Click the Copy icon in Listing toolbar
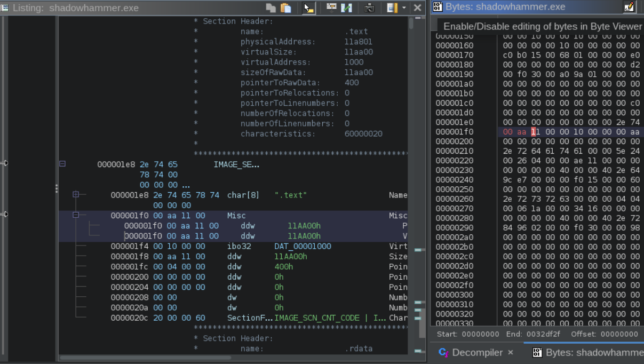The image size is (644, 364). tap(271, 8)
